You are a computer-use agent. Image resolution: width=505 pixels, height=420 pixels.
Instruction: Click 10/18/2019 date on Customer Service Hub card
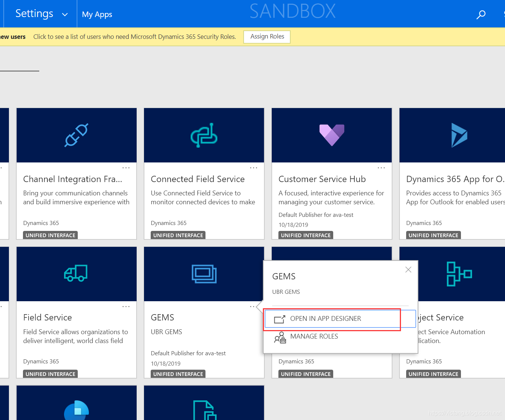click(293, 225)
